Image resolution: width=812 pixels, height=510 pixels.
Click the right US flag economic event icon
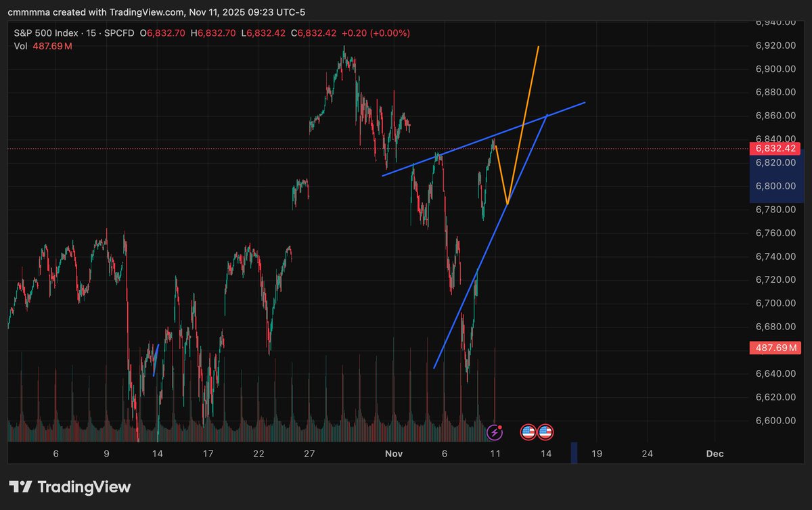pyautogui.click(x=544, y=431)
